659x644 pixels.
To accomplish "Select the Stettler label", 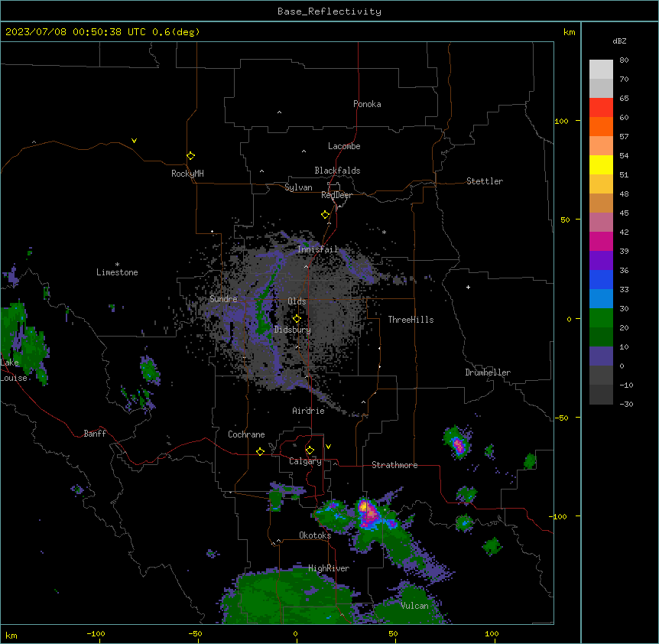I will [x=485, y=181].
